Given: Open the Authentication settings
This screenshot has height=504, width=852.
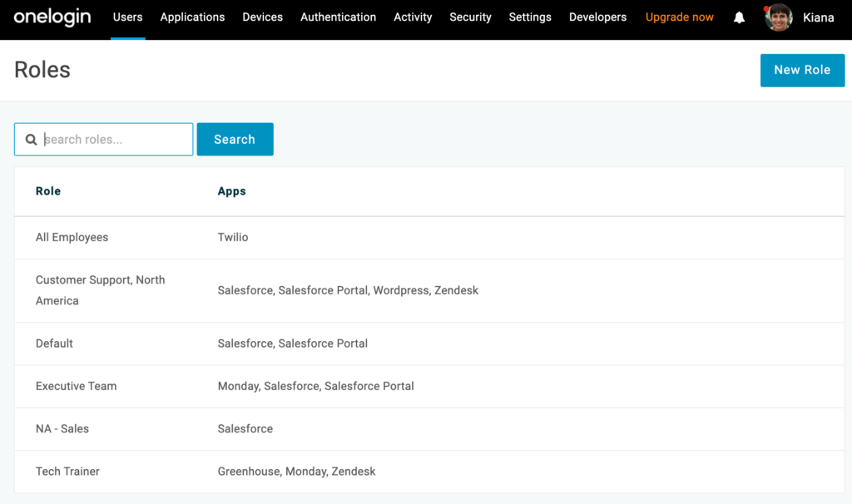Looking at the screenshot, I should [338, 17].
